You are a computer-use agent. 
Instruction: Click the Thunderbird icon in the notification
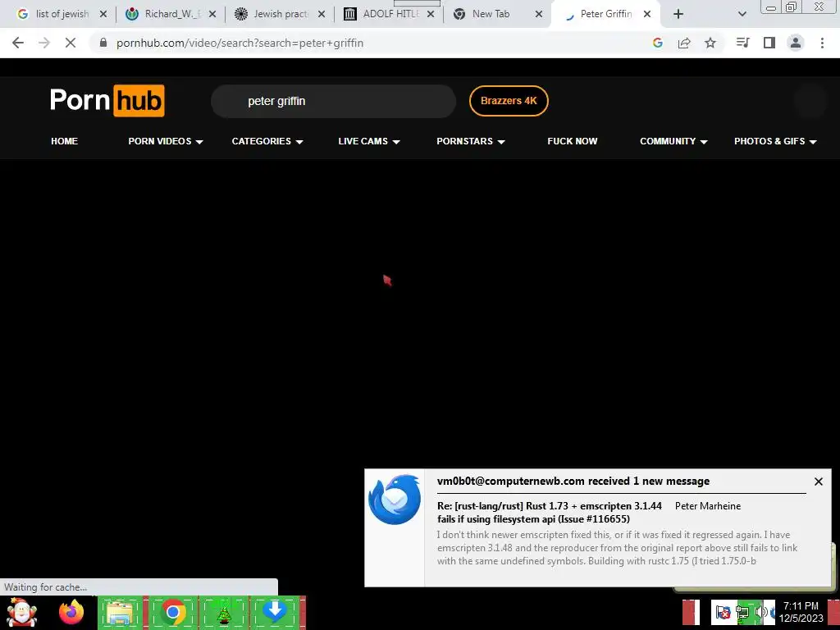pyautogui.click(x=395, y=500)
